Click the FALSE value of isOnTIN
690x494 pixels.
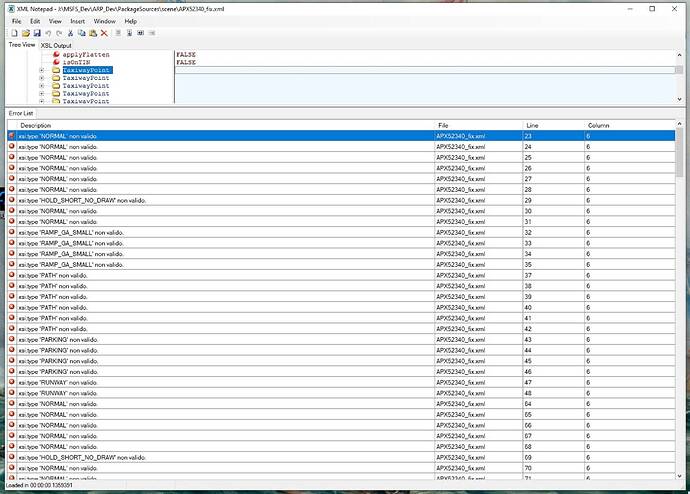pos(186,62)
